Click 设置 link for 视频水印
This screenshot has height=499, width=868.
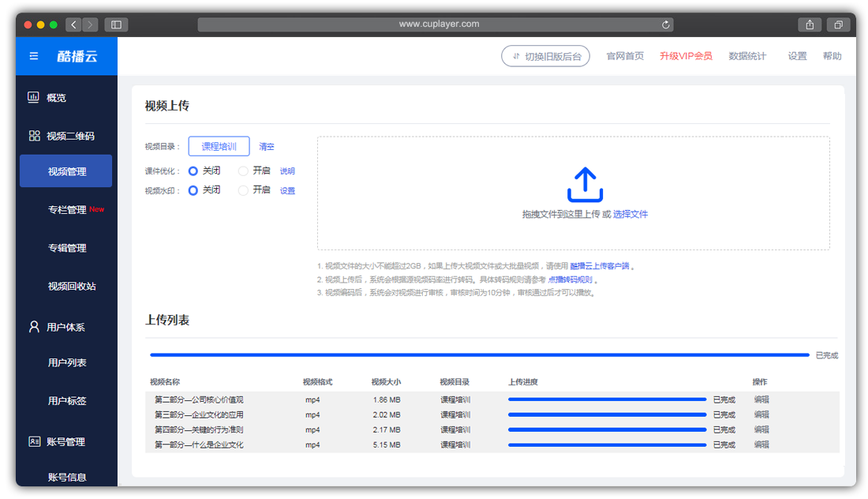(x=287, y=190)
